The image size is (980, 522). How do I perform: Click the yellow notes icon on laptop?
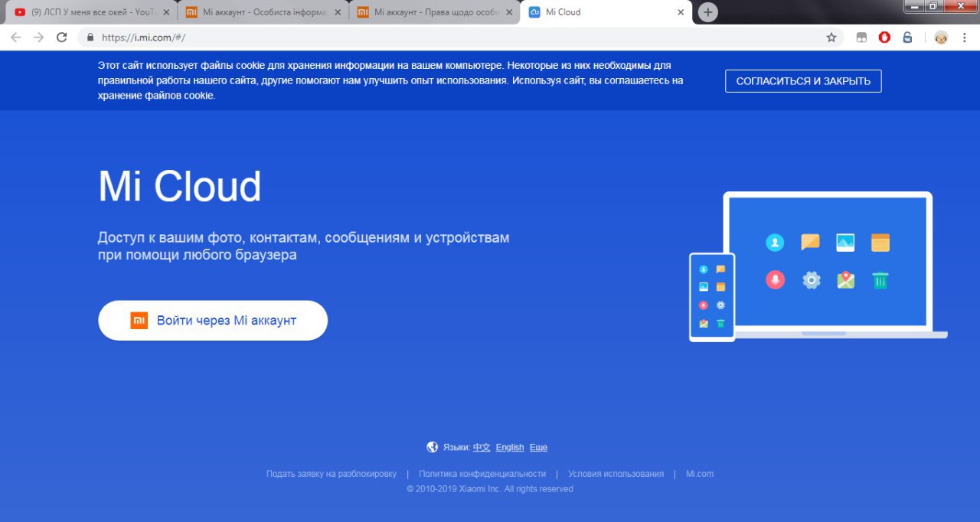[880, 243]
